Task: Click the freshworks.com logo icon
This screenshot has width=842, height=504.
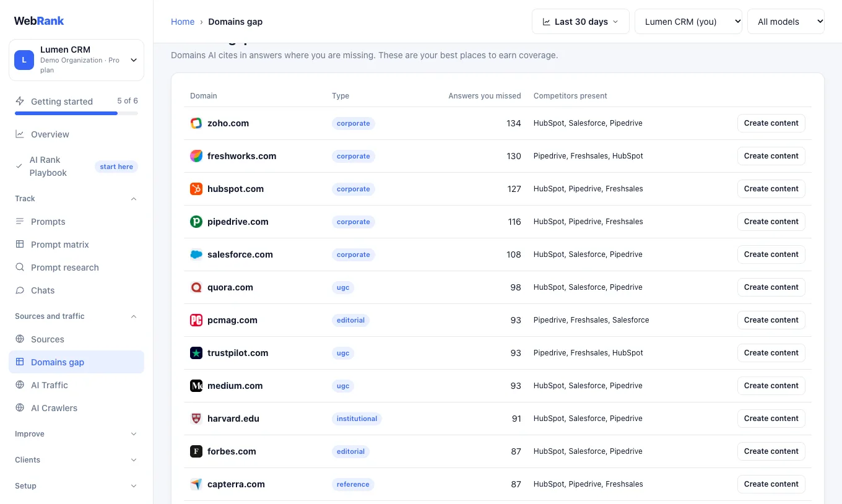Action: point(196,156)
